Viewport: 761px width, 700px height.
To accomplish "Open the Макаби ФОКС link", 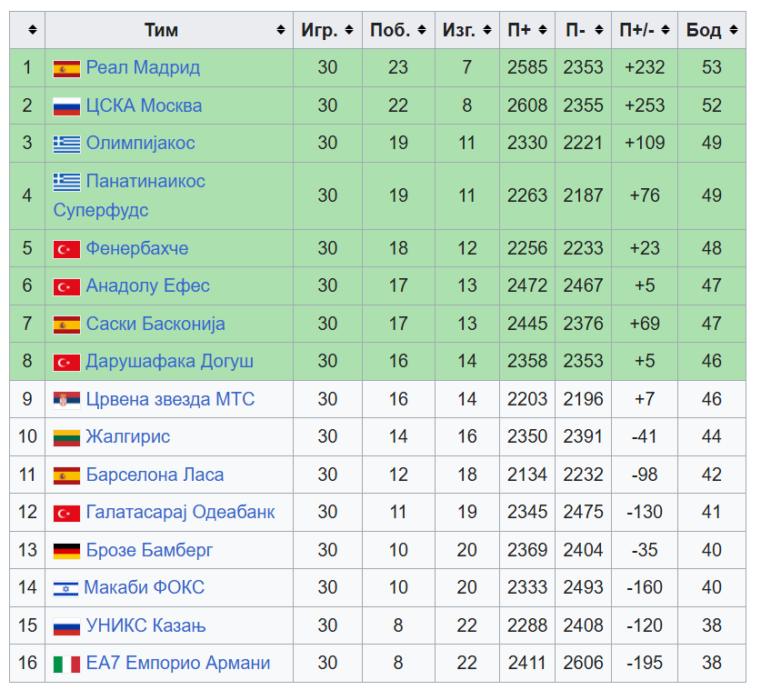I will (145, 587).
